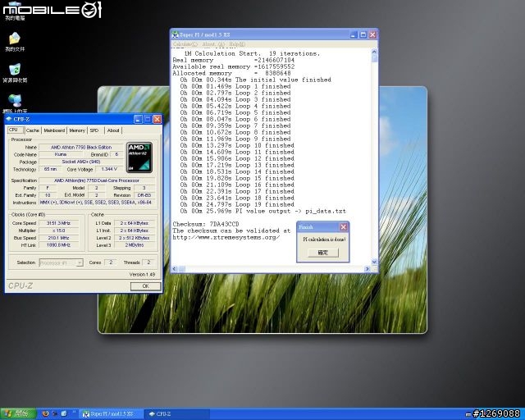Click the 'Loop 10 finished' line
This screenshot has width=525, height=420.
click(x=237, y=146)
